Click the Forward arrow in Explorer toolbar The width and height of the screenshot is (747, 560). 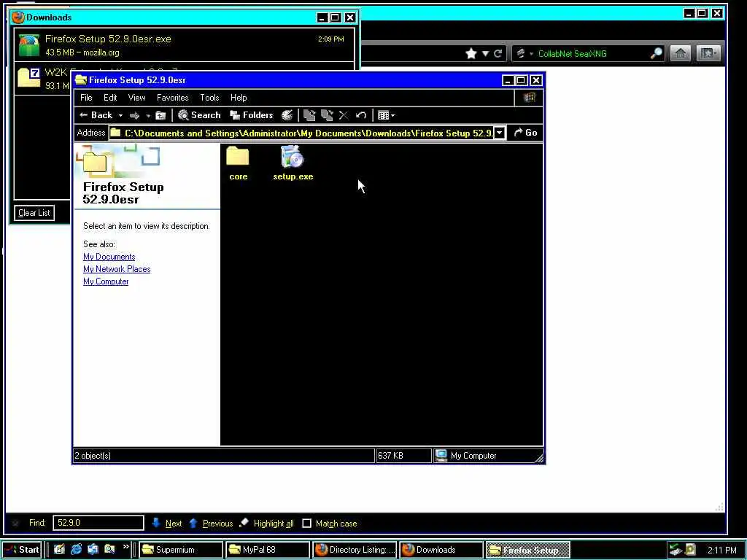(x=135, y=116)
